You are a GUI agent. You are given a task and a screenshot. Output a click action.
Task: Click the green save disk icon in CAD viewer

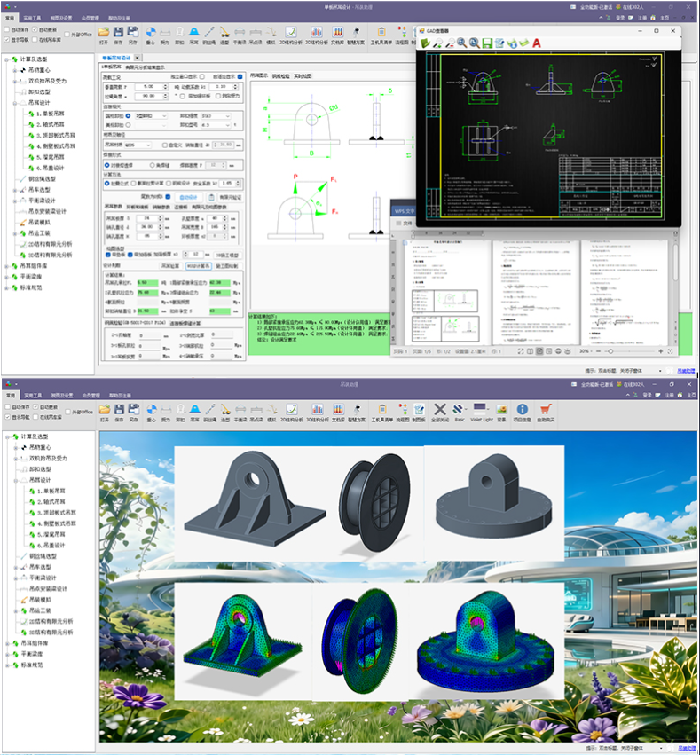pos(487,43)
